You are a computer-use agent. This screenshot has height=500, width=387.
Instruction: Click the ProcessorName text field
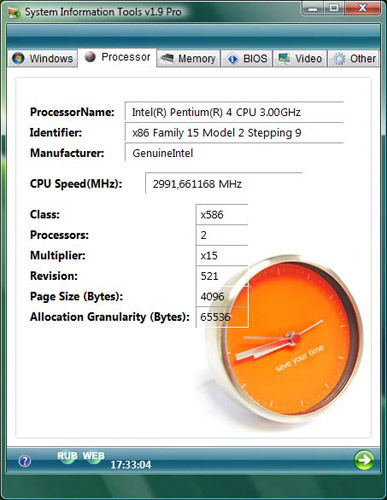[234, 112]
